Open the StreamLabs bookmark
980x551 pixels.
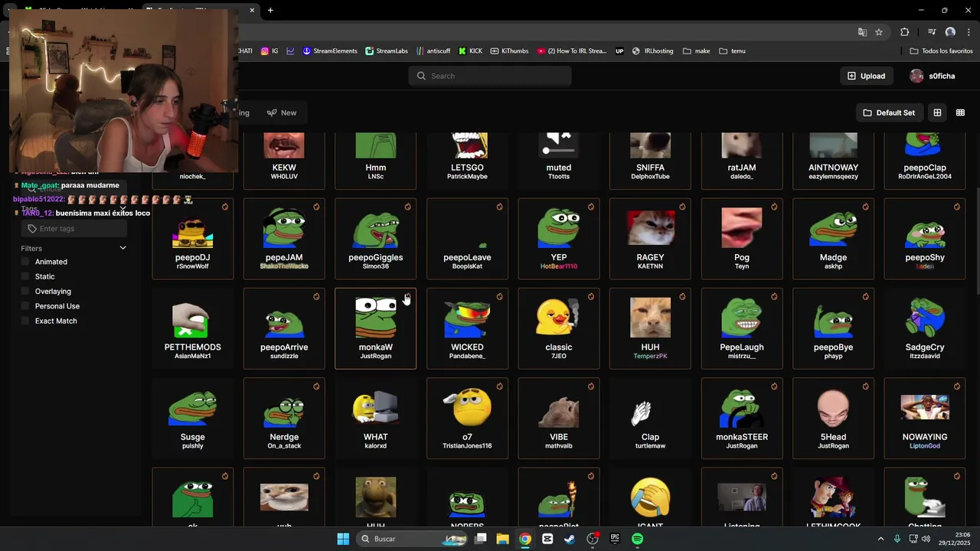[387, 51]
